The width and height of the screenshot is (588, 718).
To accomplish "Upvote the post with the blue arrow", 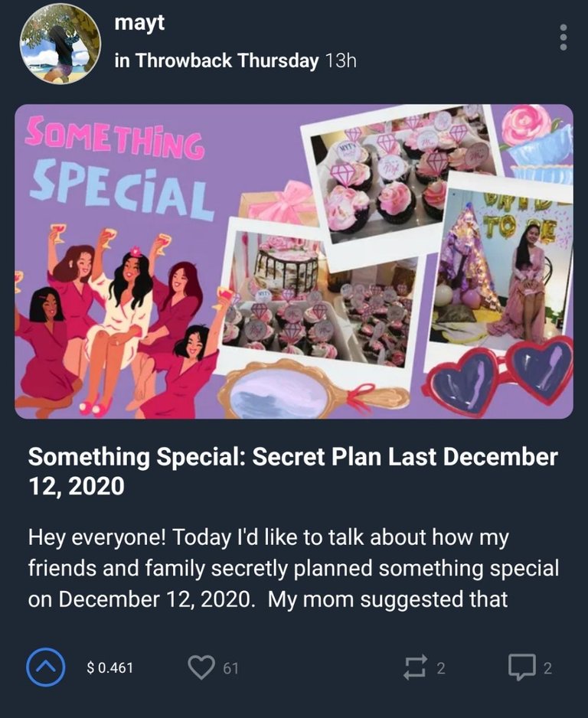I will point(45,667).
